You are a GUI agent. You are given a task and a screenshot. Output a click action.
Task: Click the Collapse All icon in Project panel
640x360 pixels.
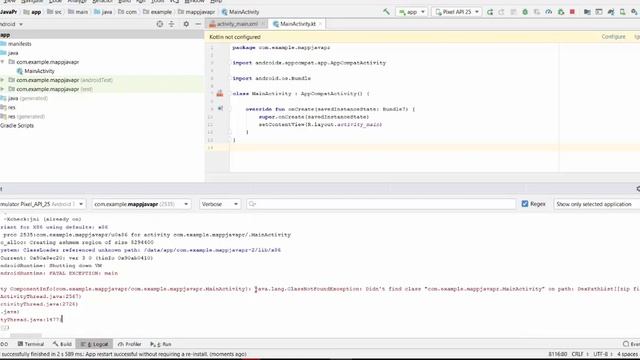(171, 24)
